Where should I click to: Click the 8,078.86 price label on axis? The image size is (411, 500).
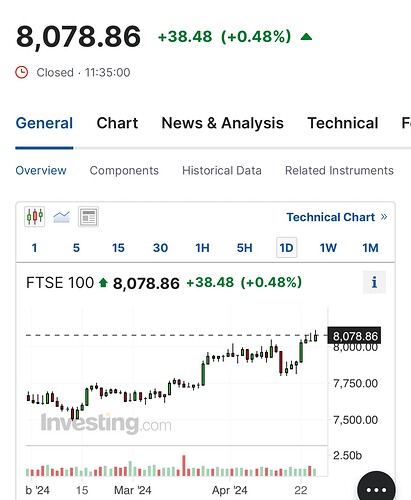pos(355,336)
